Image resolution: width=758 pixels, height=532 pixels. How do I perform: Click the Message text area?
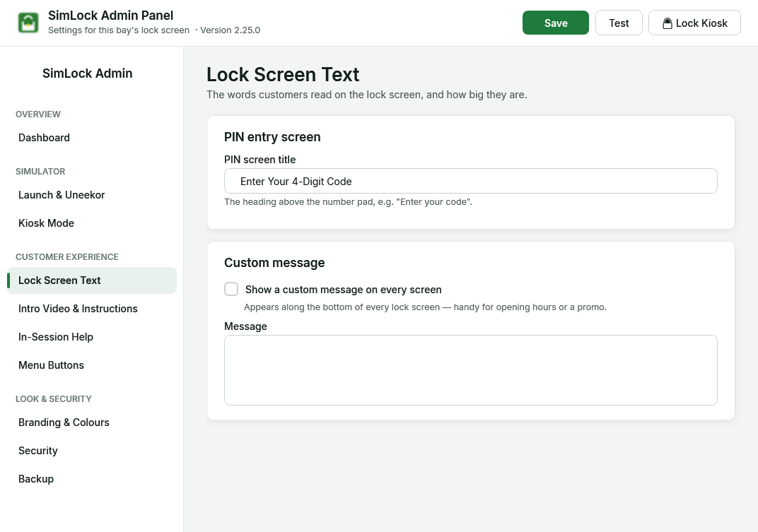point(470,370)
